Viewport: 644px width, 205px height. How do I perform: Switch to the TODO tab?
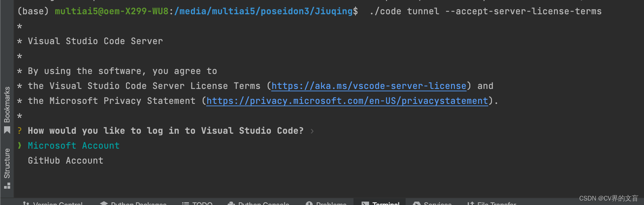(197, 203)
